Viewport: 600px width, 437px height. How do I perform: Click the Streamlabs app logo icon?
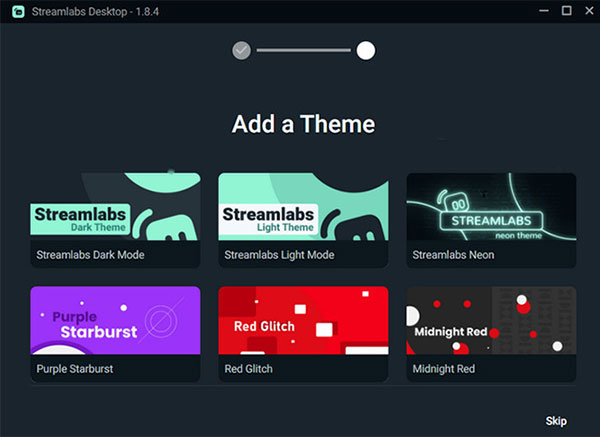point(18,11)
